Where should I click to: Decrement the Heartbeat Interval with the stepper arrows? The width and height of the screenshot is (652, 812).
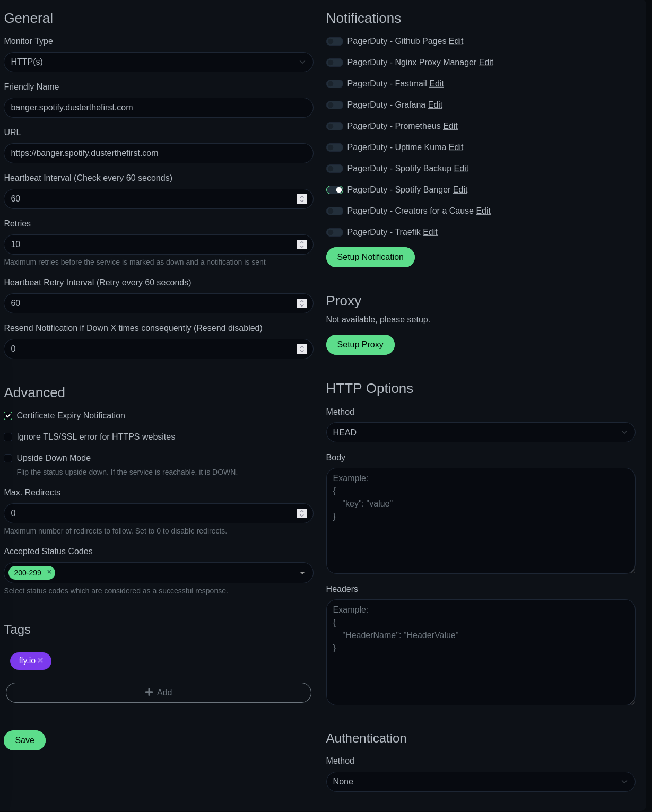click(x=302, y=201)
